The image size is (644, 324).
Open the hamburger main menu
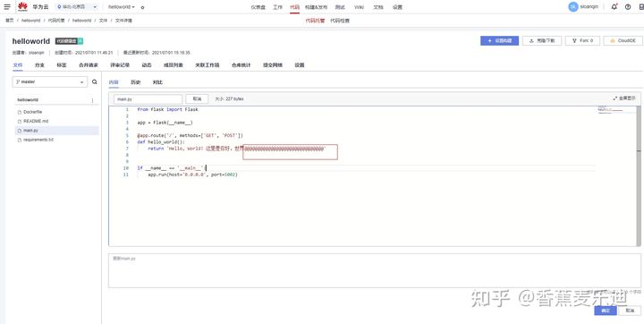pos(7,6)
